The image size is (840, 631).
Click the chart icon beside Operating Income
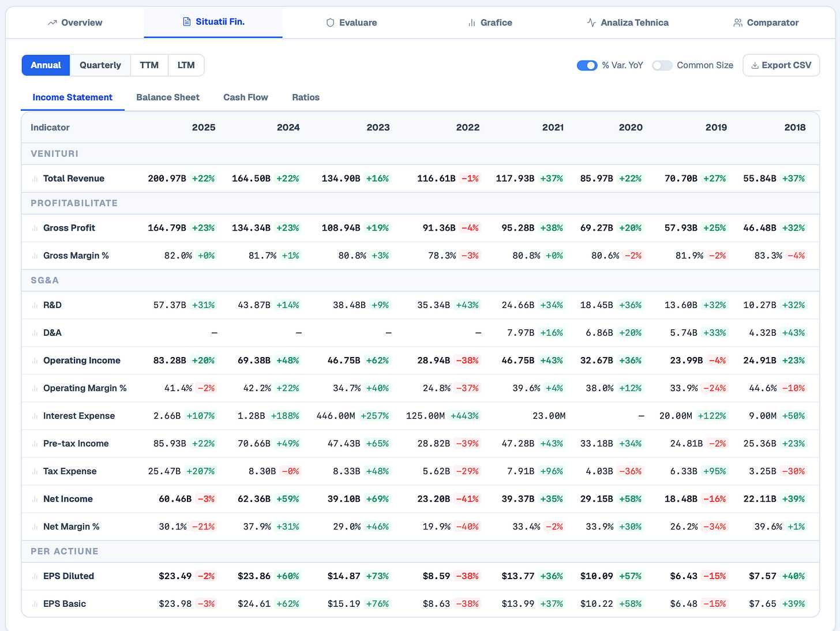click(x=35, y=361)
